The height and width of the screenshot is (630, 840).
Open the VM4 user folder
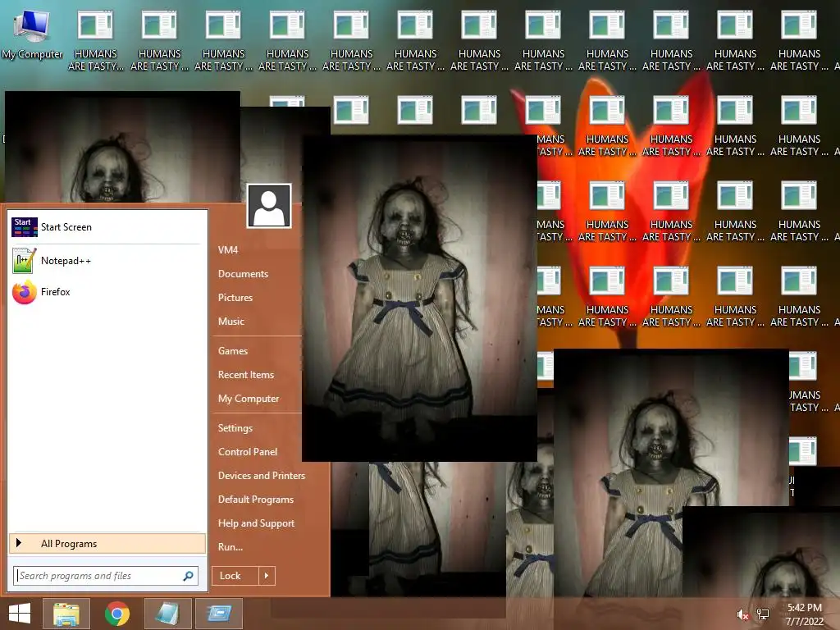(228, 249)
